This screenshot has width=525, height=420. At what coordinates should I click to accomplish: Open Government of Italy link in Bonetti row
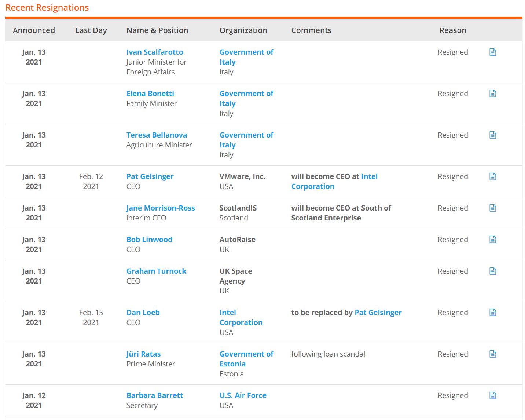point(246,98)
